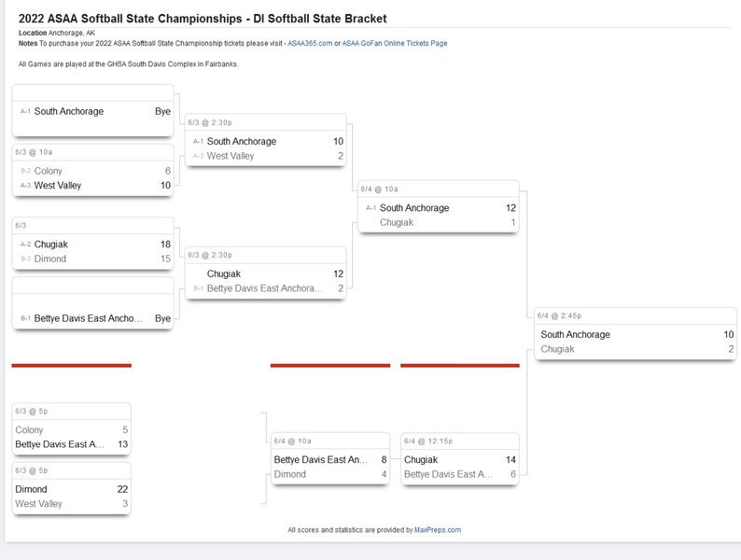Click Chugiak in the 6/4 @ 2:45p final
Screen dimensions: 741x560
[x=557, y=350]
